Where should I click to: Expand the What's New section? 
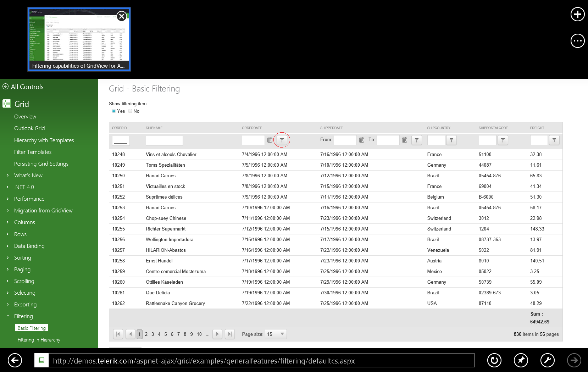7,175
